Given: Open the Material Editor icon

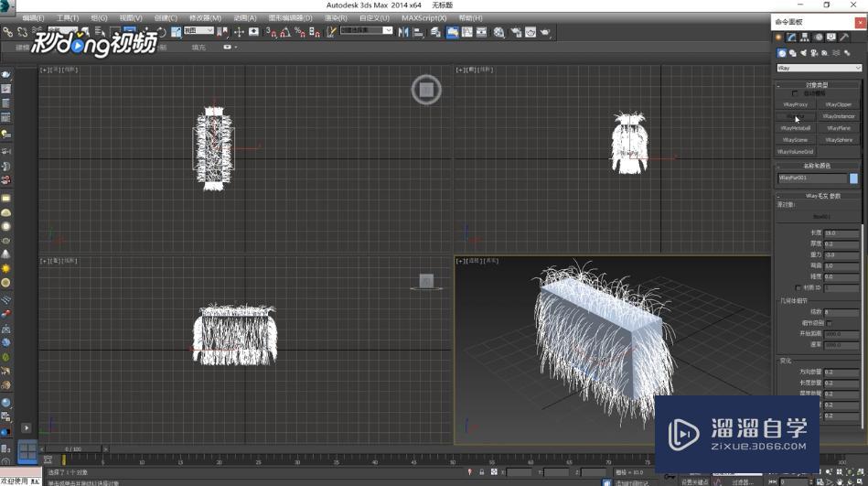Looking at the screenshot, I should pyautogui.click(x=499, y=32).
